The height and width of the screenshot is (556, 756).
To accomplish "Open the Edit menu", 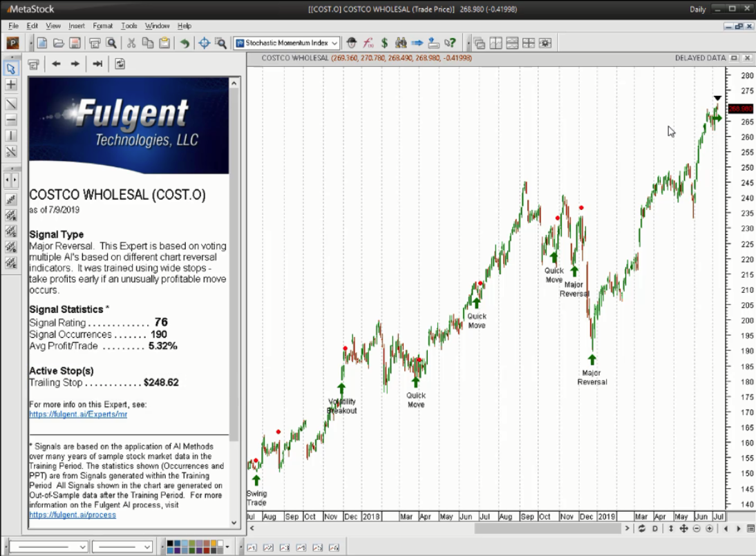I will click(x=32, y=26).
